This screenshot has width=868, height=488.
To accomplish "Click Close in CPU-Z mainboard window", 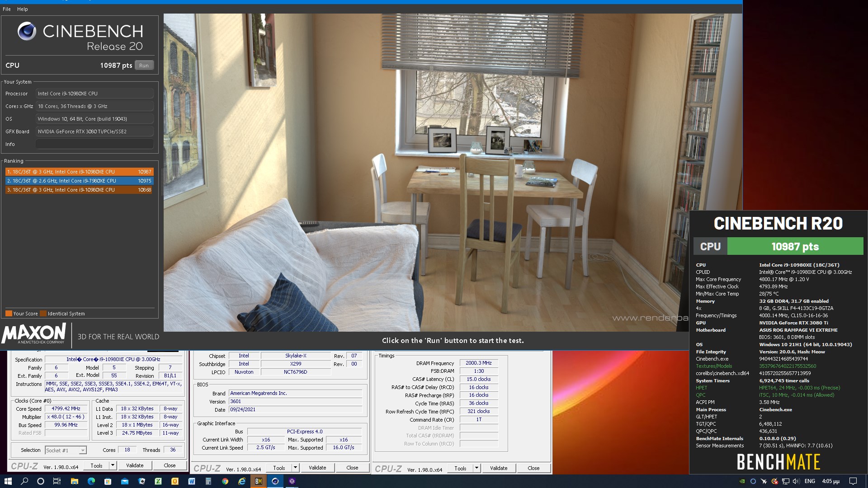I will pyautogui.click(x=352, y=468).
